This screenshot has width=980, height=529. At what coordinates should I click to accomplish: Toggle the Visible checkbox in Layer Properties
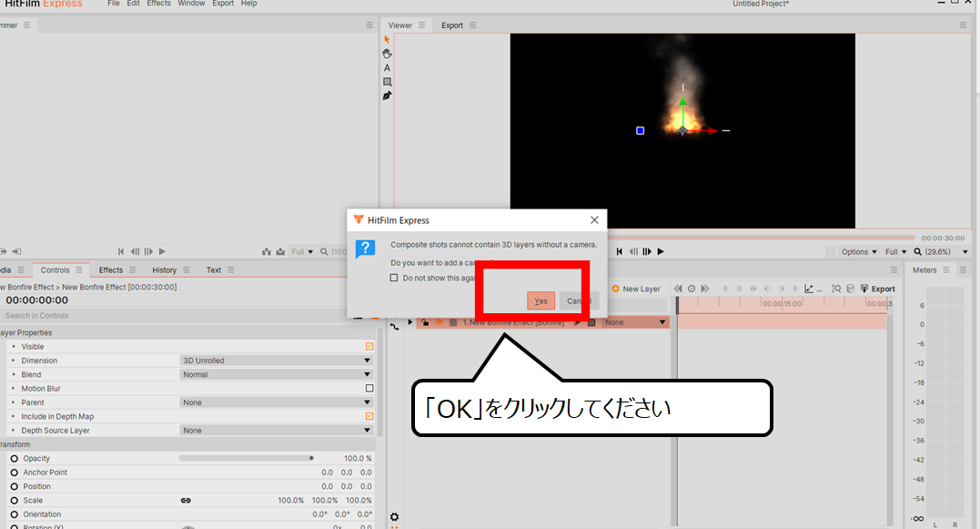point(369,346)
